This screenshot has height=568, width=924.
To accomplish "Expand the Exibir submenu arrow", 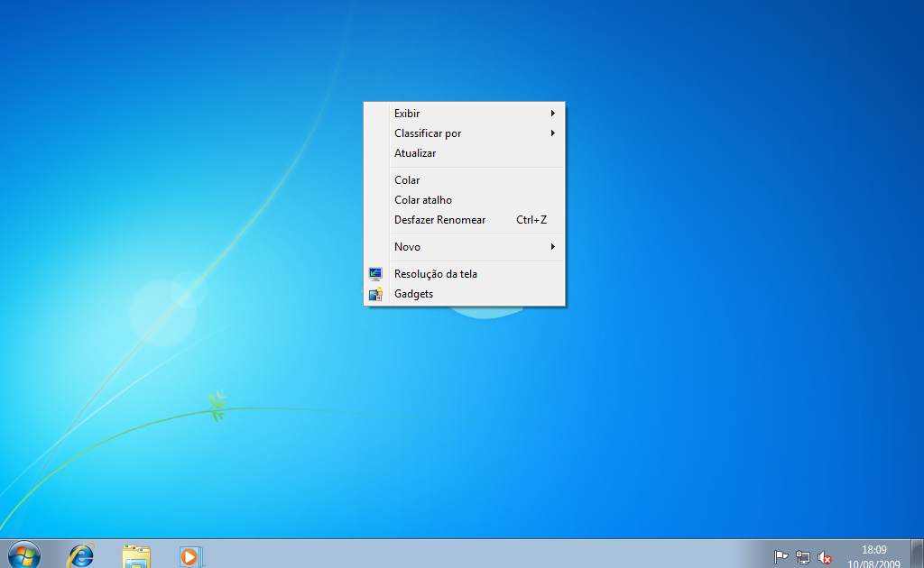I will coord(553,113).
